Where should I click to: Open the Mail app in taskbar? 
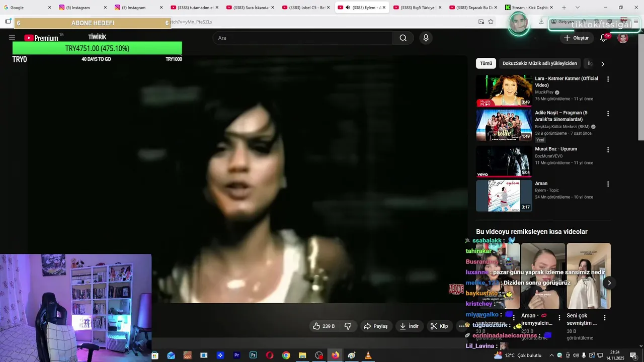[171, 355]
